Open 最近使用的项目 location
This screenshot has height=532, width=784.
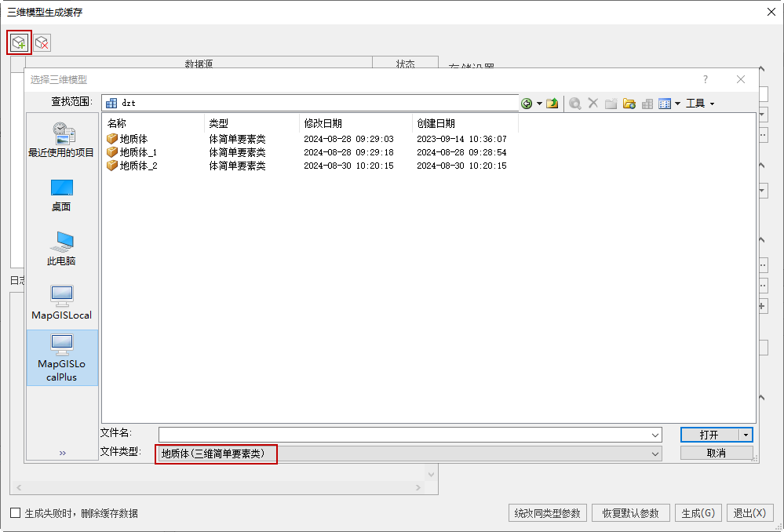62,140
